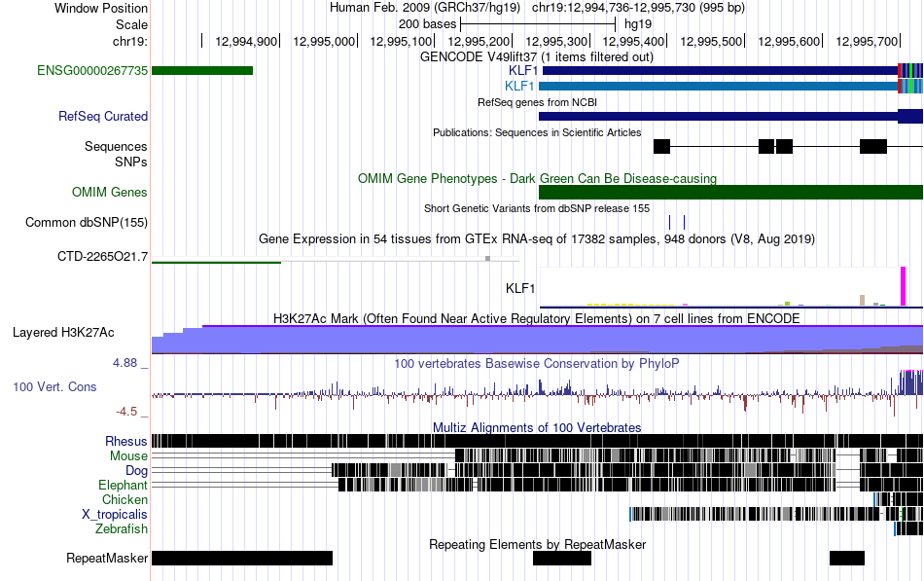Image resolution: width=924 pixels, height=581 pixels.
Task: Click the Repeating Elements by RepeatMasker title
Action: (x=538, y=544)
